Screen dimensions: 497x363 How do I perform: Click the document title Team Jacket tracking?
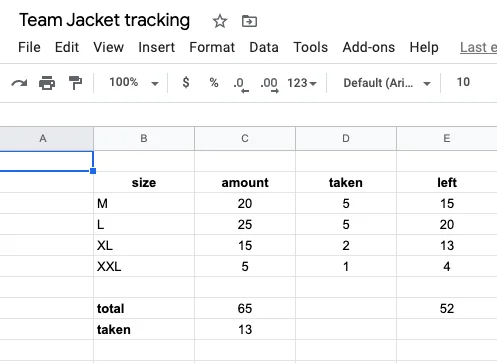coord(104,20)
